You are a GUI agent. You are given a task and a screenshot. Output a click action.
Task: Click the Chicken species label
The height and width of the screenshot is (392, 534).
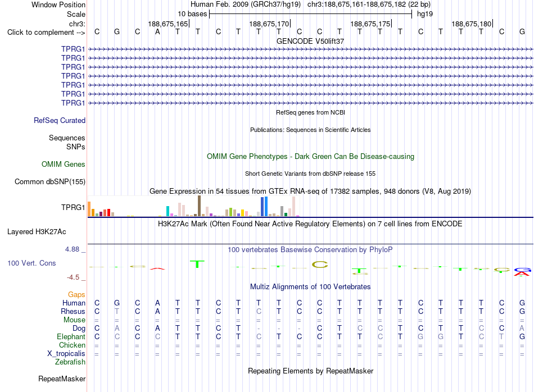[72, 345]
